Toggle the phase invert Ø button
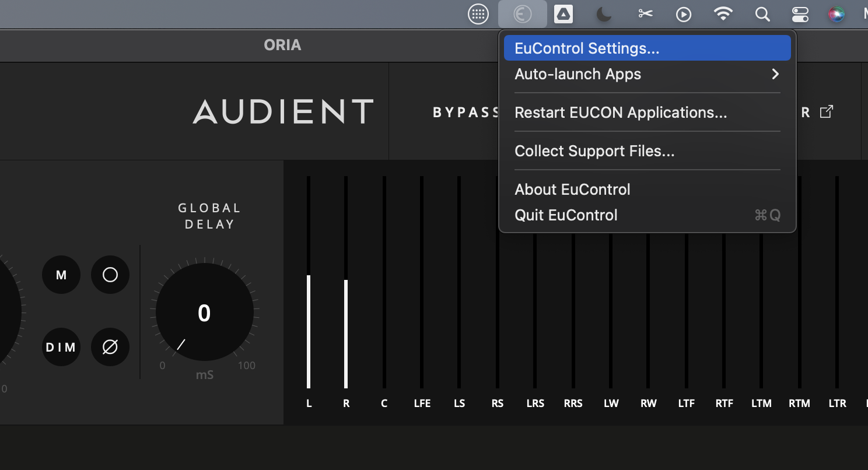The height and width of the screenshot is (470, 868). click(110, 347)
